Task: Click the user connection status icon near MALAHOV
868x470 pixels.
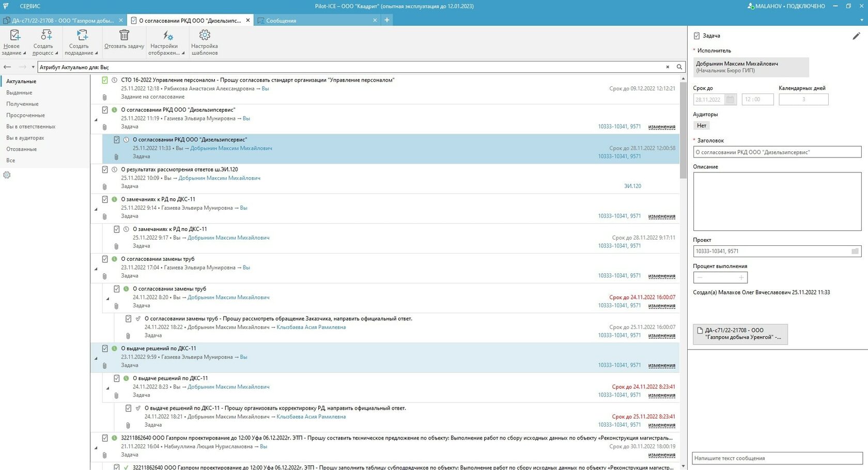Action: [751, 6]
